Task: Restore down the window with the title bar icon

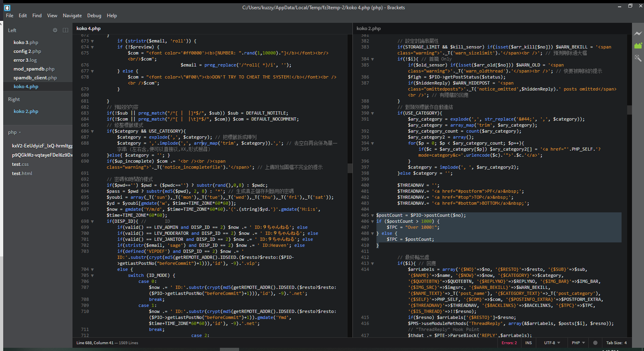Action: pyautogui.click(x=630, y=6)
